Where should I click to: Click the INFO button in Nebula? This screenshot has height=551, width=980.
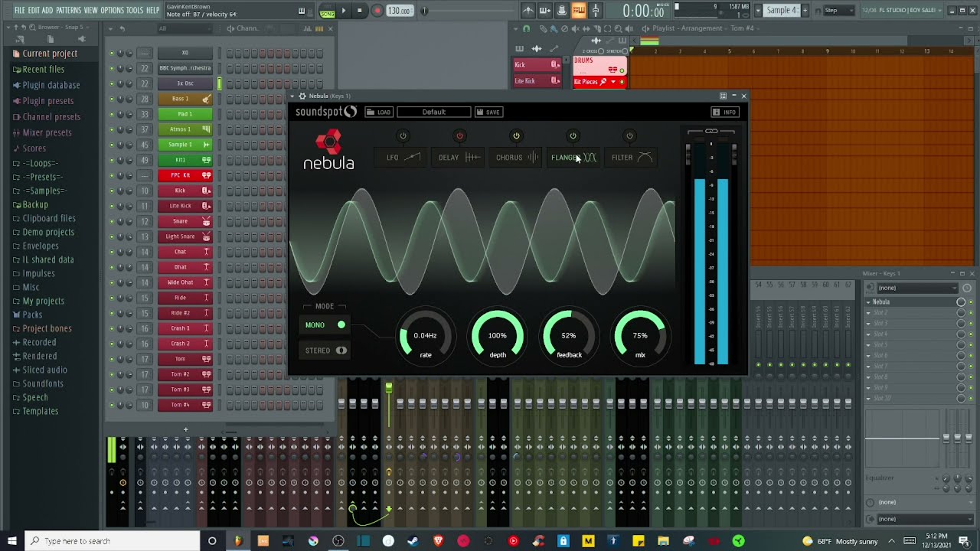[x=724, y=112]
